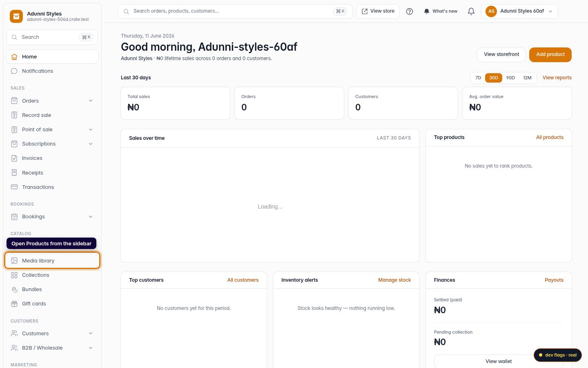Click the View store button in the top bar
Image resolution: width=588 pixels, height=368 pixels.
point(378,11)
